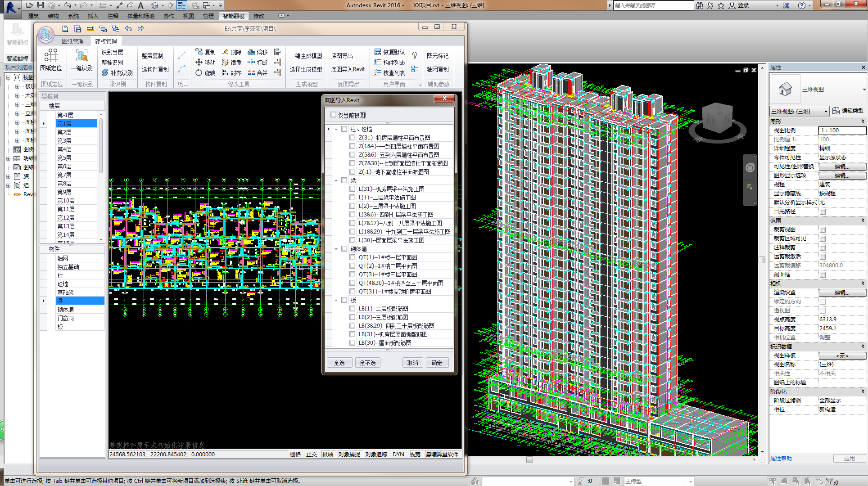Collapse the 梁 group in import dialog

336,180
